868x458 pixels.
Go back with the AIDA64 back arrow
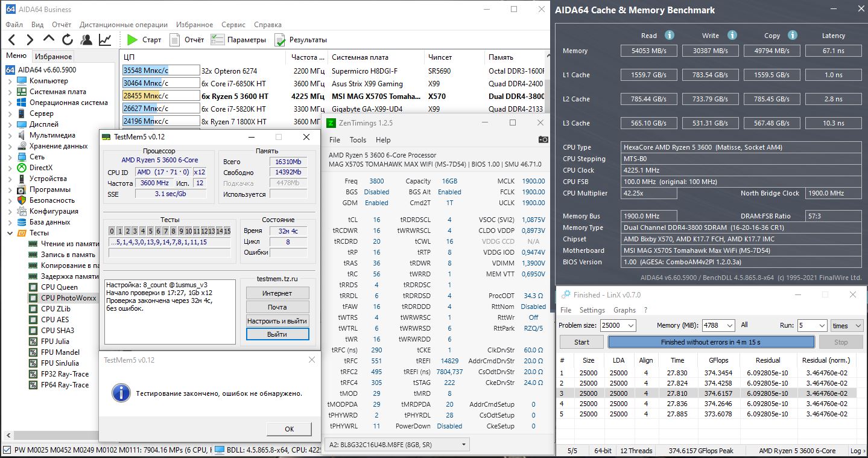coord(13,40)
